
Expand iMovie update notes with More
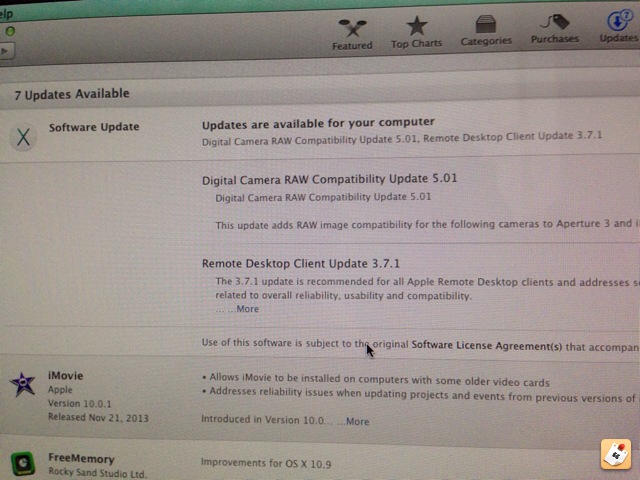(358, 422)
